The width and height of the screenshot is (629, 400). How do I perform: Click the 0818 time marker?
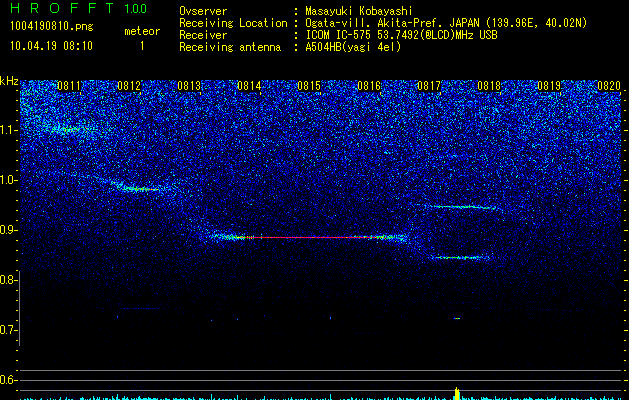pyautogui.click(x=489, y=85)
